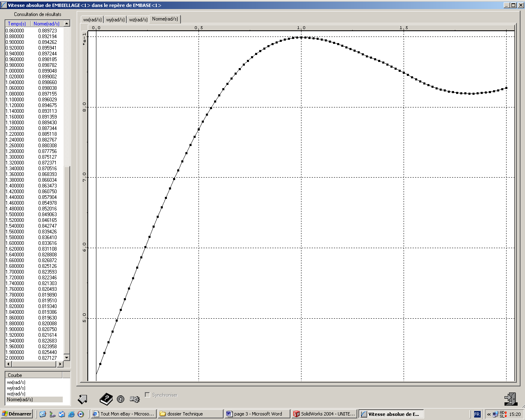Viewport: 525px width, 420px height.
Task: Switch to the wy(rad/s) tab
Action: coord(115,20)
